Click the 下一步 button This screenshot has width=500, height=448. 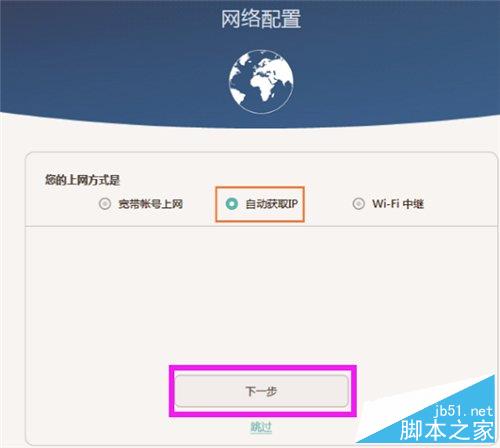(x=262, y=391)
